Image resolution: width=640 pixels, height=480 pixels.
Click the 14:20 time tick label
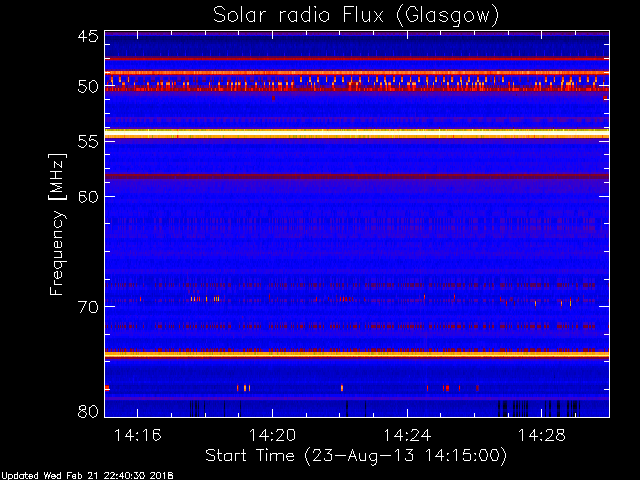272,435
